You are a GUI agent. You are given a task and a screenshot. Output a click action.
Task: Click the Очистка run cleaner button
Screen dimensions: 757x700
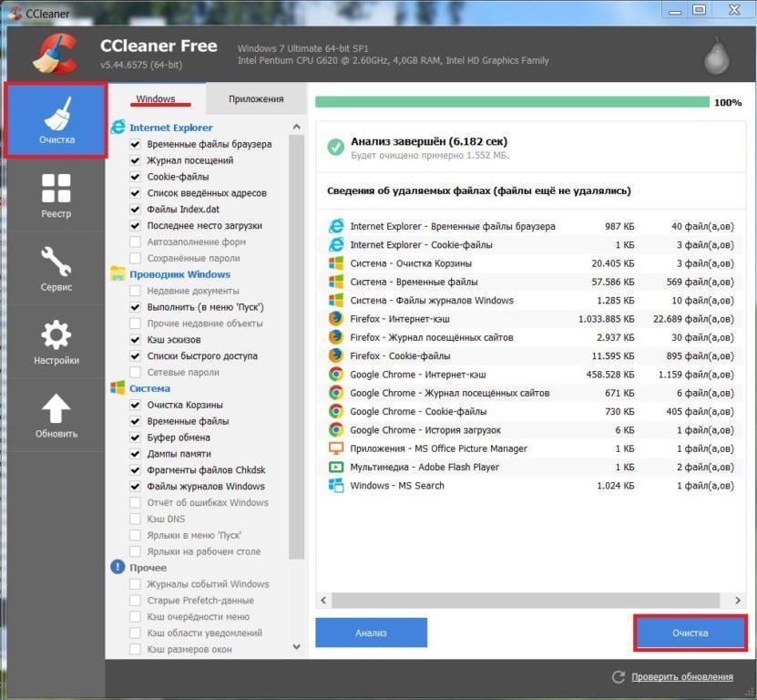pos(691,633)
